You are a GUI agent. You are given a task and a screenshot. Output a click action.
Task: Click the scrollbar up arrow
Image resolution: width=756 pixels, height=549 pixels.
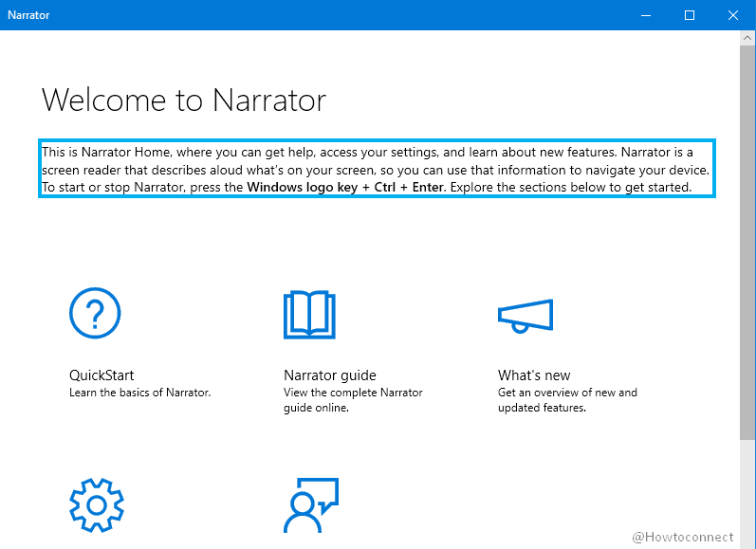pos(747,38)
